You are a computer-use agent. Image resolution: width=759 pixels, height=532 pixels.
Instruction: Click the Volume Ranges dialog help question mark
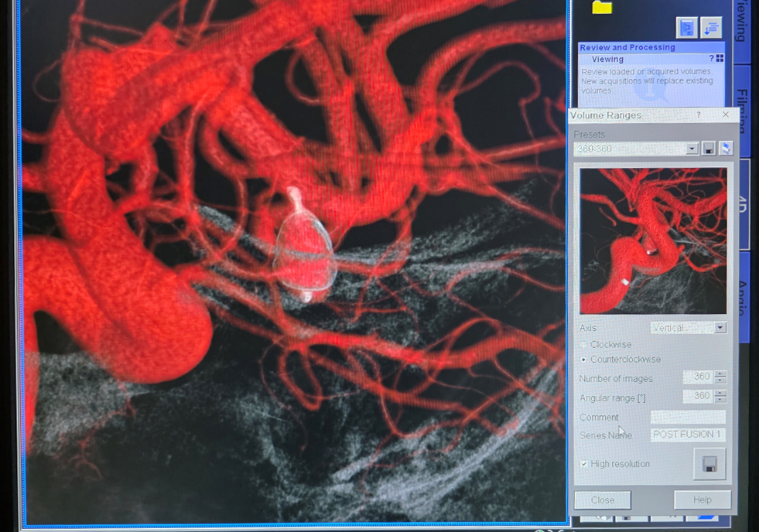click(699, 115)
